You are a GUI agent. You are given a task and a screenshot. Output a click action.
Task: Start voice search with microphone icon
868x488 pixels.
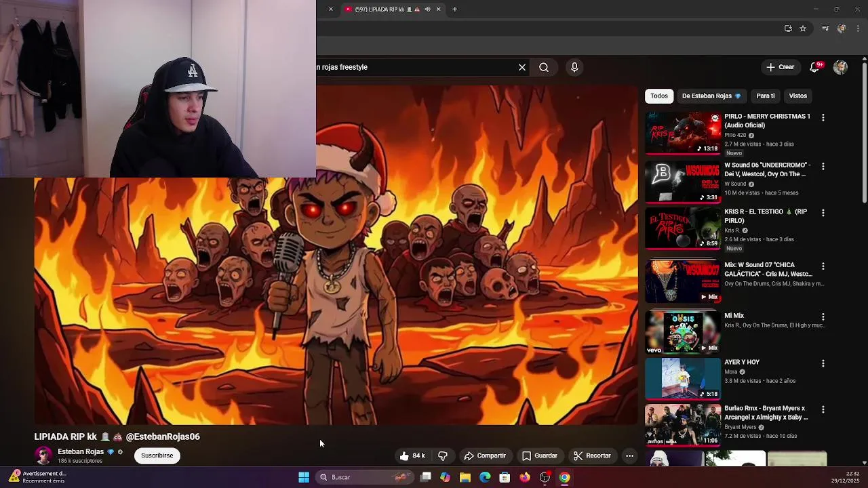574,67
